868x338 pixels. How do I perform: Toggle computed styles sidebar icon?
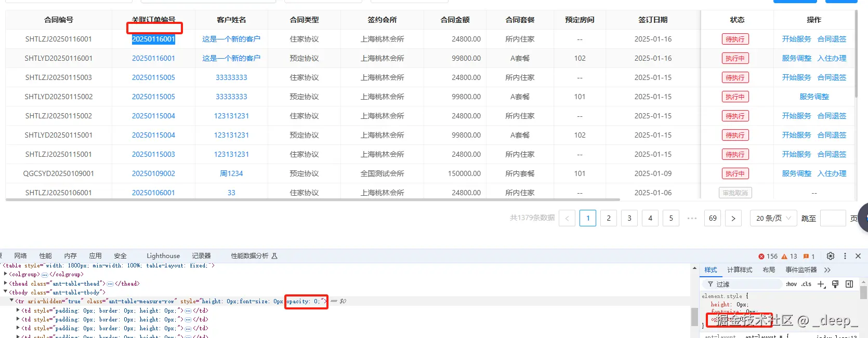point(849,284)
